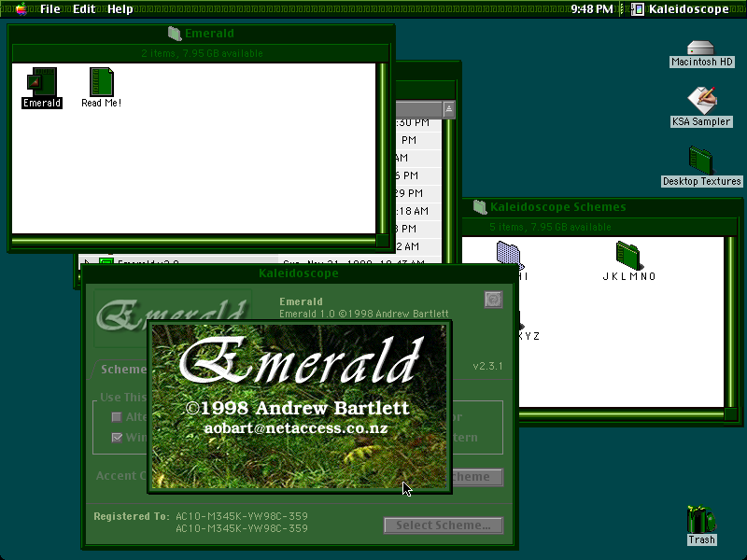747x560 pixels.
Task: Select the KSA Sampler desktop icon
Action: tap(702, 100)
